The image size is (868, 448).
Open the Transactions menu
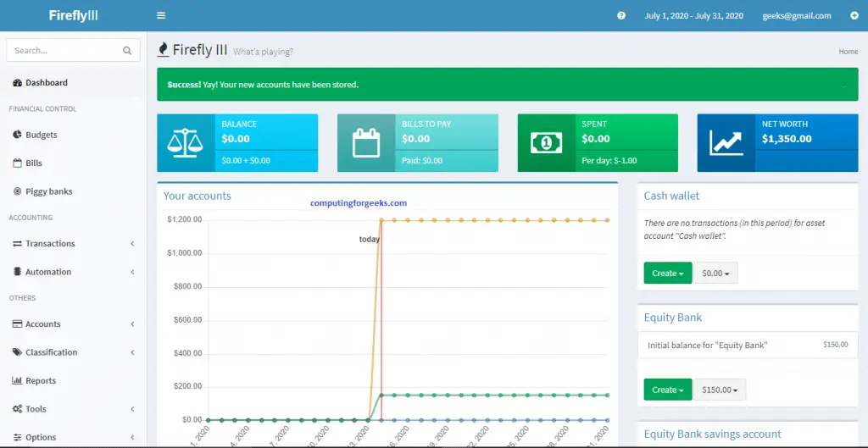pyautogui.click(x=73, y=243)
